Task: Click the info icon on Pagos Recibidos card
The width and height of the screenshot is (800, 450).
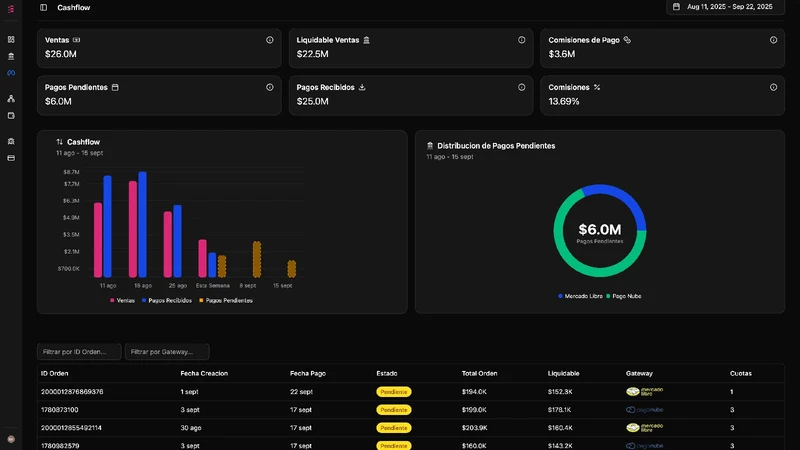Action: pyautogui.click(x=521, y=87)
